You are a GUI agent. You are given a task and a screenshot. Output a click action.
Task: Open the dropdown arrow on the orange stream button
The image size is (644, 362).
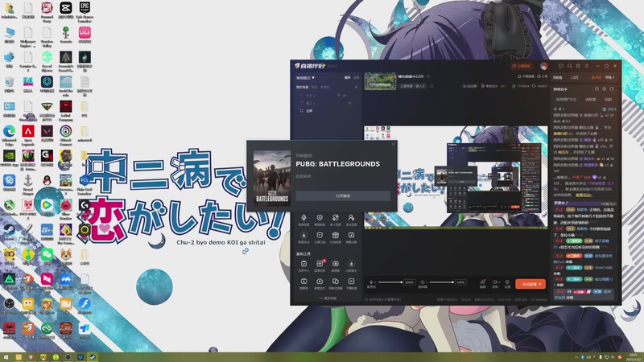(x=540, y=284)
